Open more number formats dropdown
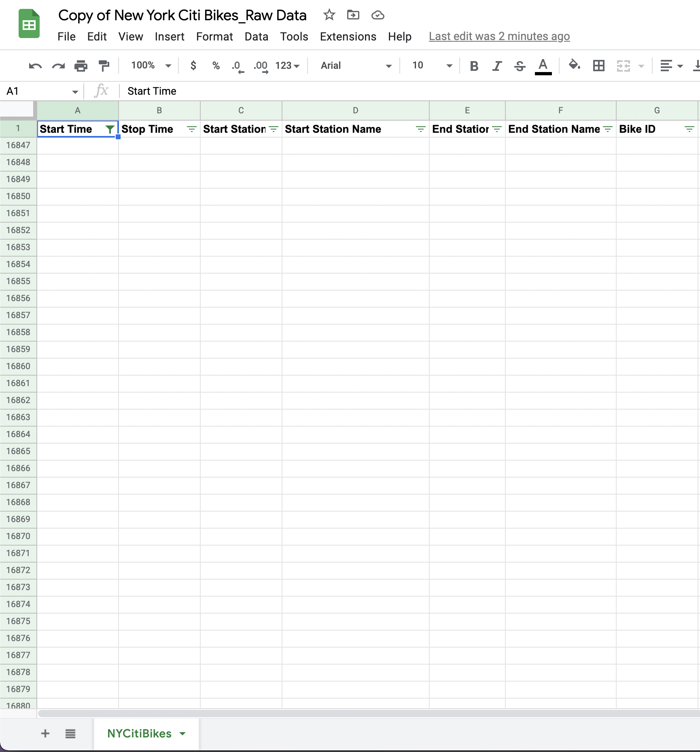Viewport: 700px width, 752px height. coord(287,66)
